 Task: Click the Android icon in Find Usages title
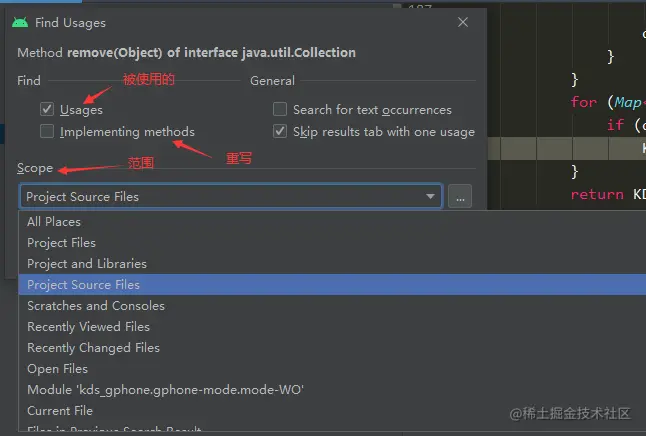(x=20, y=22)
